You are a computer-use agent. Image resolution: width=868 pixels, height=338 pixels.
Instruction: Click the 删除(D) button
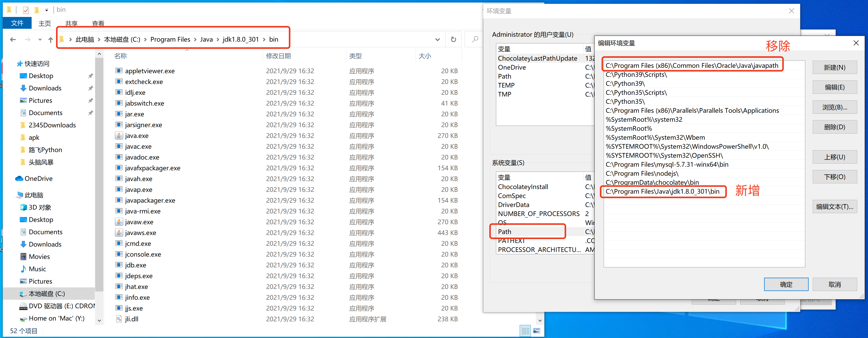[x=834, y=127]
